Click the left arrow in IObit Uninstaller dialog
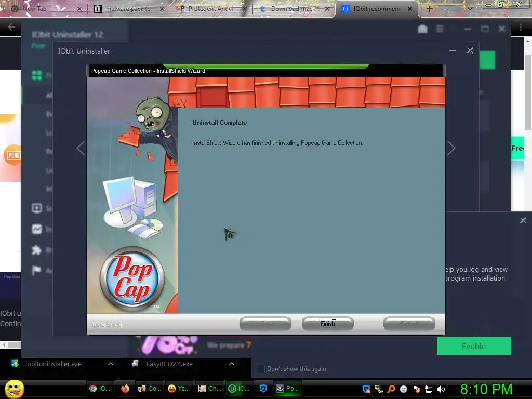Viewport: 532px width, 399px height. pos(81,148)
